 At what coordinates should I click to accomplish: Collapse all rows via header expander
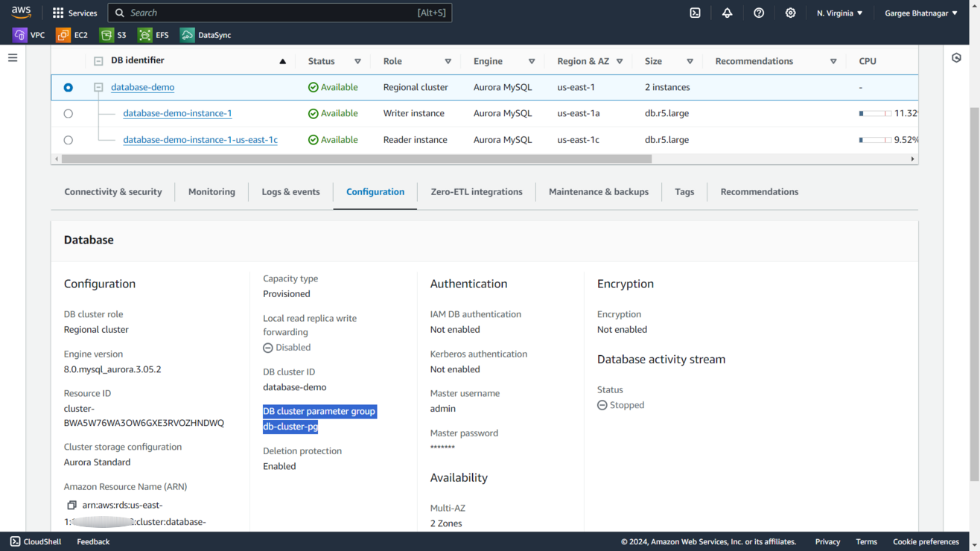[x=98, y=61]
